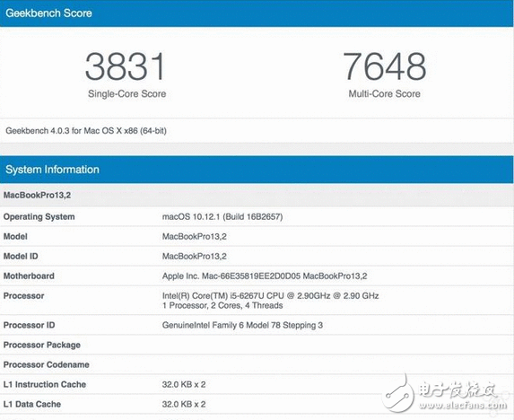
Task: Click the 32.0 KB x 2 value in the L1 Instruction Cache row
Action: (184, 384)
